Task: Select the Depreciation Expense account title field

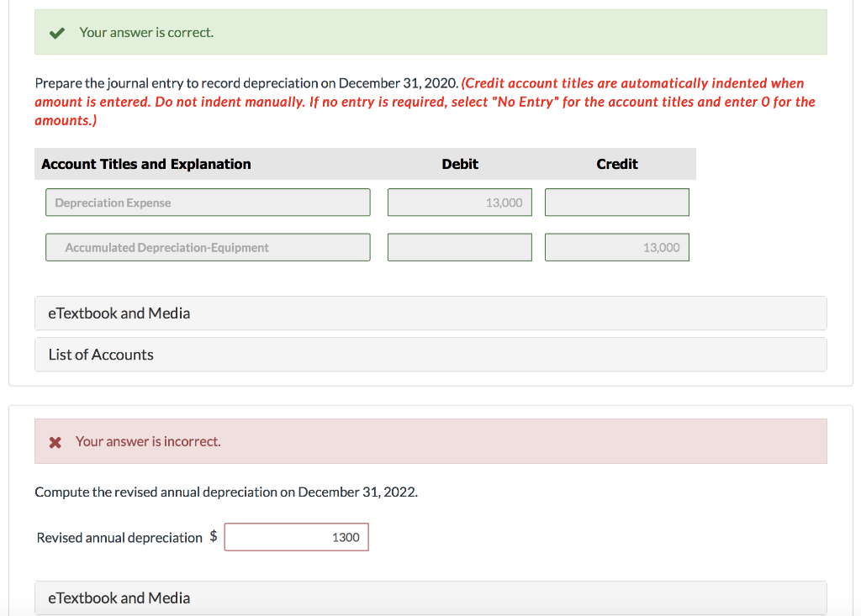Action: tap(208, 202)
